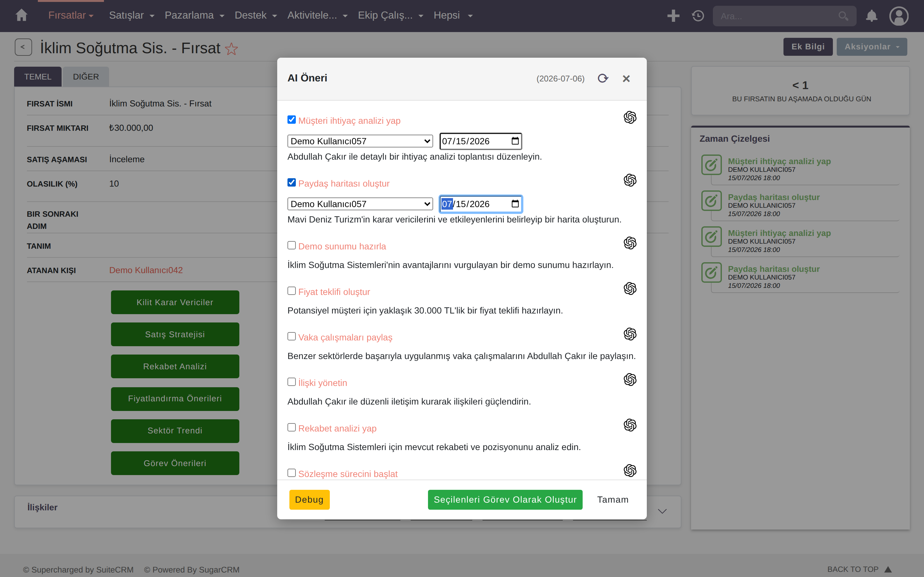The image size is (924, 577).
Task: Click the refresh icon in AI Öneri dialog
Action: pos(603,78)
